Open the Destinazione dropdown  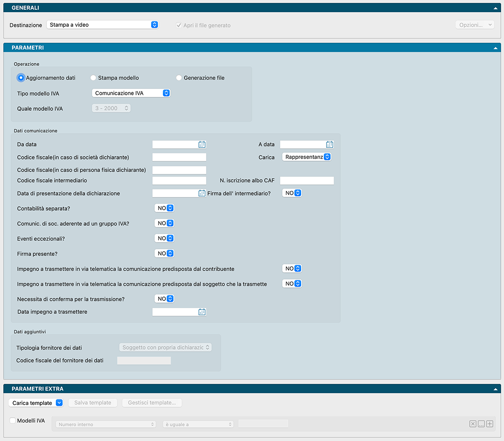(x=102, y=25)
